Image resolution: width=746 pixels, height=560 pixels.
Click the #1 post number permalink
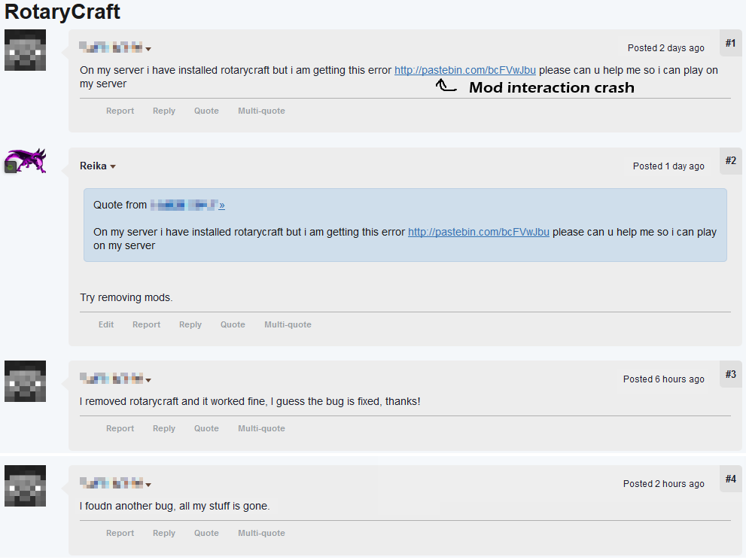click(x=731, y=44)
